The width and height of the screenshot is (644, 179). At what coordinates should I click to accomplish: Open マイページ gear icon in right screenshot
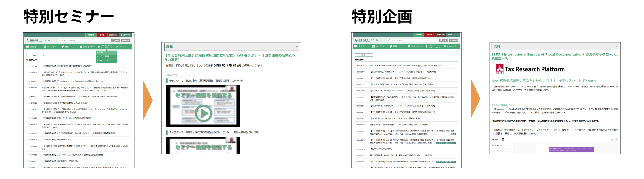445,46
